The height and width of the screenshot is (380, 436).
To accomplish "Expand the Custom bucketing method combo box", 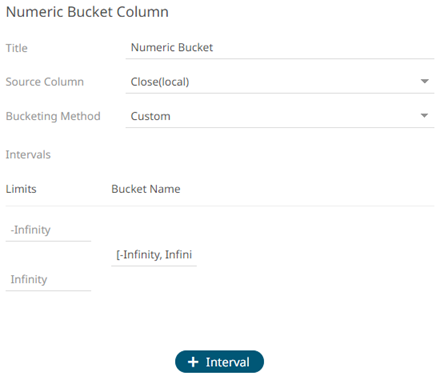I will click(280, 116).
